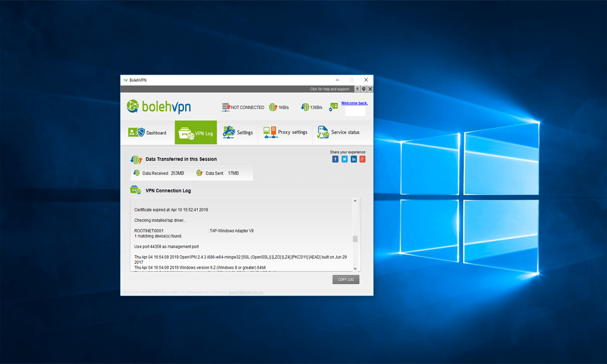Share on Facebook
Image resolution: width=607 pixels, height=364 pixels.
(x=335, y=159)
